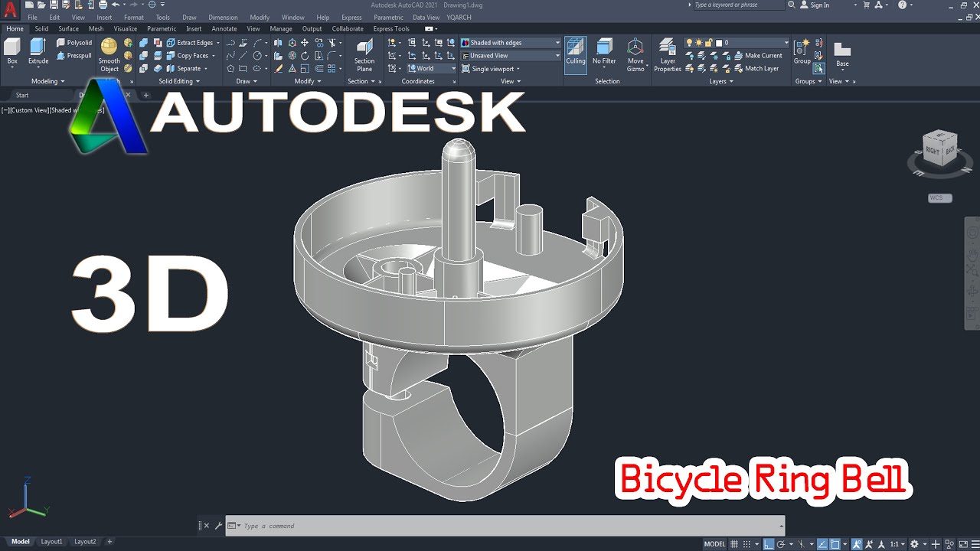
Task: Click the Save icon in quick access toolbar
Action: (x=54, y=5)
